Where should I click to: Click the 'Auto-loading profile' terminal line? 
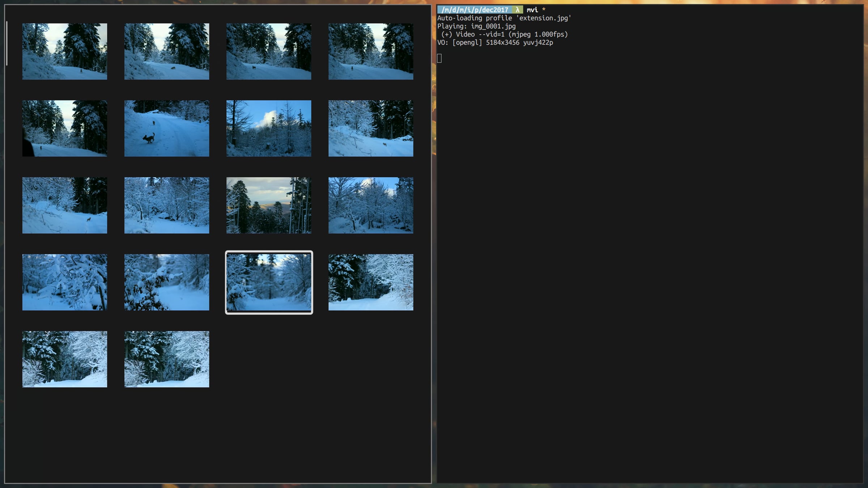click(504, 18)
